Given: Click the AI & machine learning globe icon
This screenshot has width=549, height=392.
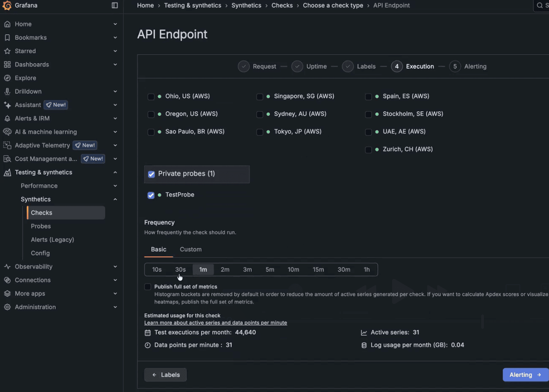Looking at the screenshot, I should (x=7, y=131).
